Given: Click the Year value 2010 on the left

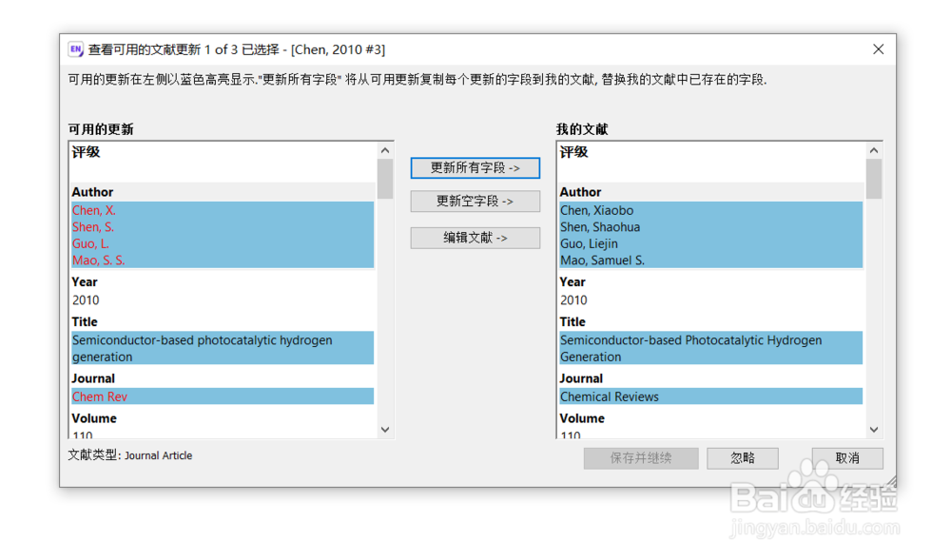Looking at the screenshot, I should point(85,299).
